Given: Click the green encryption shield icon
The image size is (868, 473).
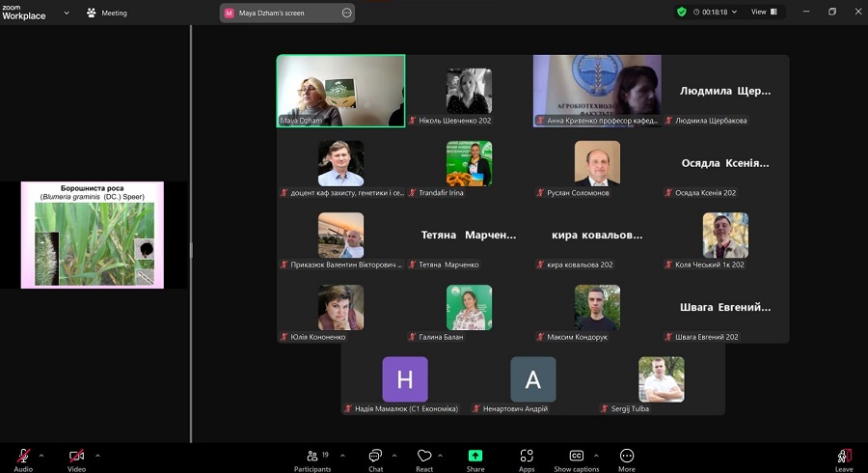Looking at the screenshot, I should (682, 12).
